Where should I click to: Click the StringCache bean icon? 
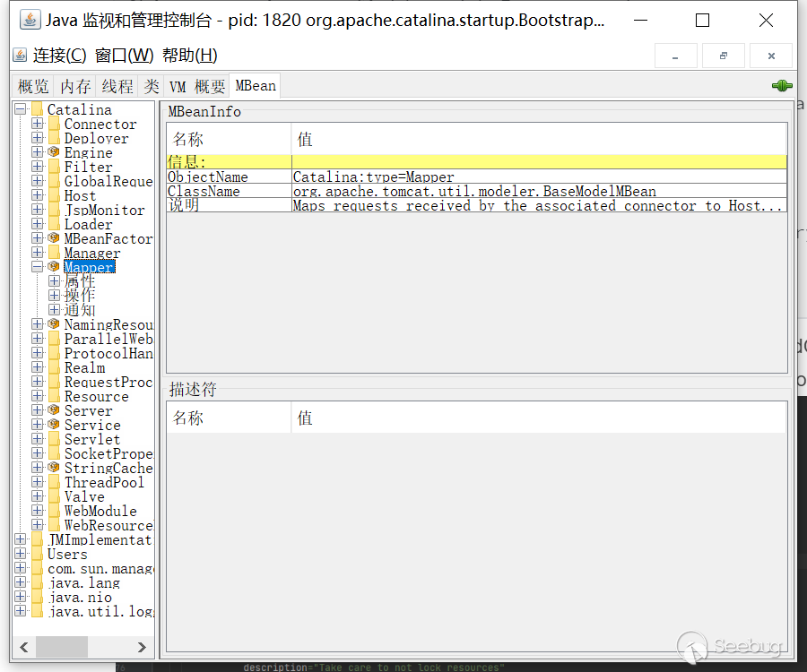point(53,468)
